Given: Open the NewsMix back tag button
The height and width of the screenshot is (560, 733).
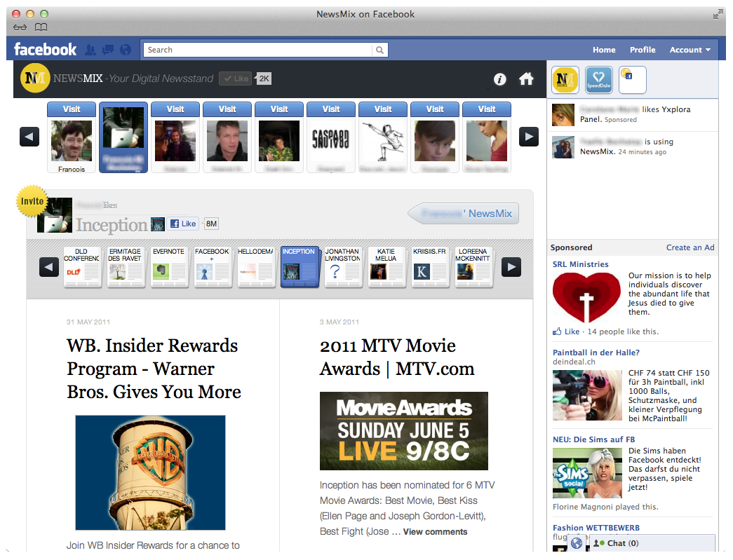Looking at the screenshot, I should [x=464, y=214].
